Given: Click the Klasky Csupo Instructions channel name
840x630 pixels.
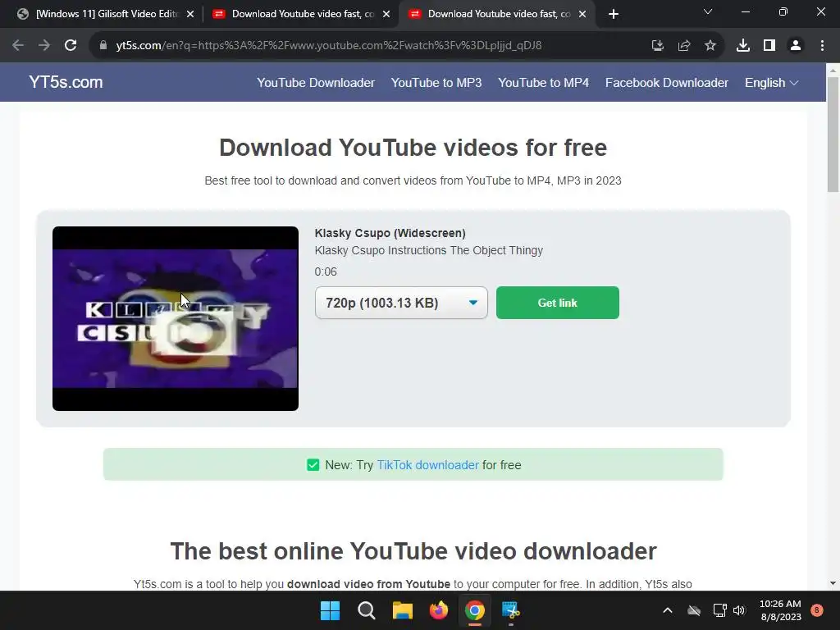Looking at the screenshot, I should [428, 250].
